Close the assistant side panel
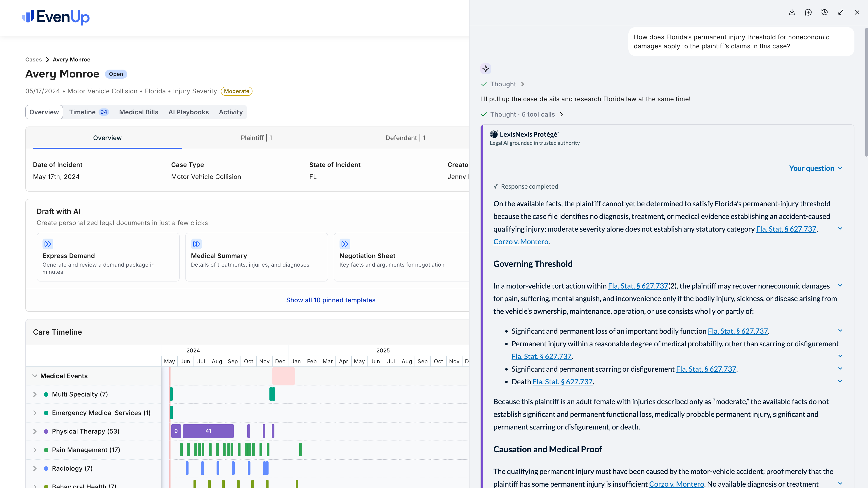Viewport: 868px width, 488px height. pos(857,12)
